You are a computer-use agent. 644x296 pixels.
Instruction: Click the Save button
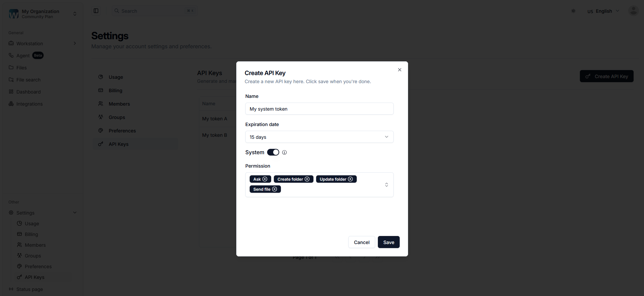click(388, 242)
